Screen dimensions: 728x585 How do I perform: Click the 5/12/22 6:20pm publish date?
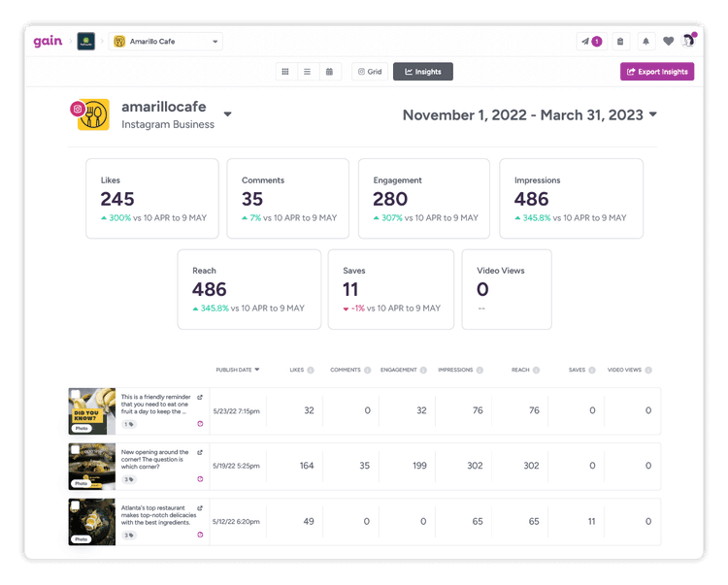236,521
